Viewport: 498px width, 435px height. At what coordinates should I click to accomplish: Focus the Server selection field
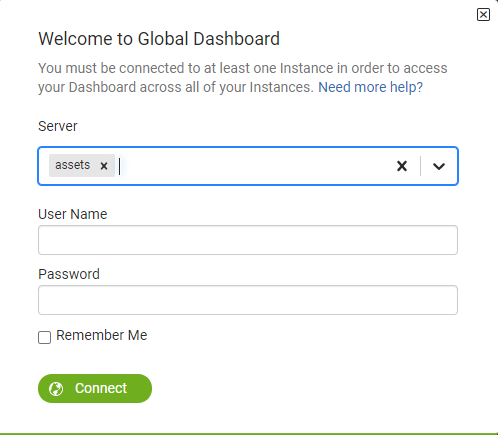(248, 166)
